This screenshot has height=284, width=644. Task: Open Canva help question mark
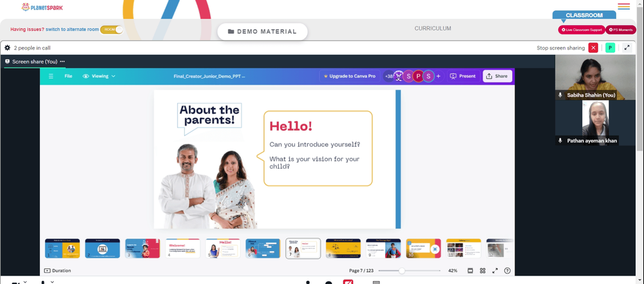tap(507, 270)
